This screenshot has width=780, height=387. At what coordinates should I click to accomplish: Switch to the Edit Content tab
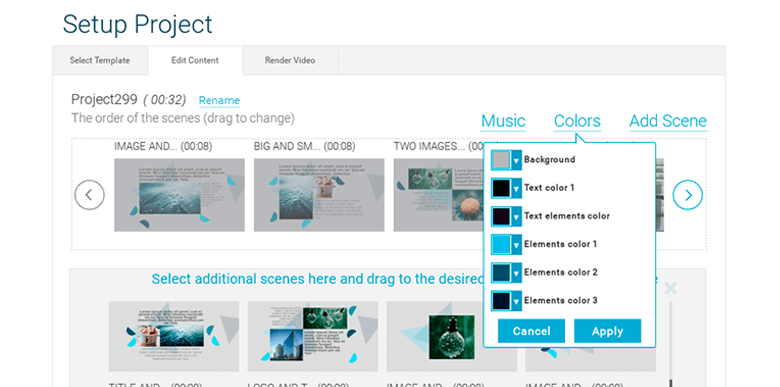[x=195, y=60]
